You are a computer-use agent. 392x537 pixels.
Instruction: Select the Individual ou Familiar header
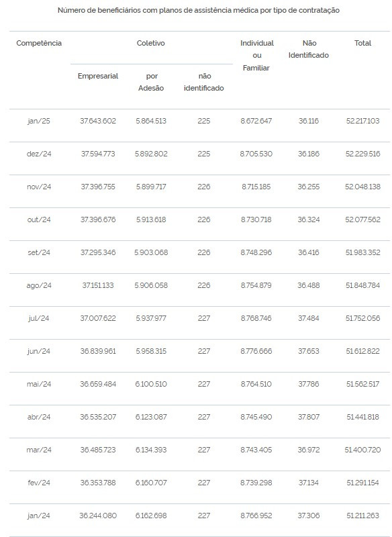pos(257,56)
